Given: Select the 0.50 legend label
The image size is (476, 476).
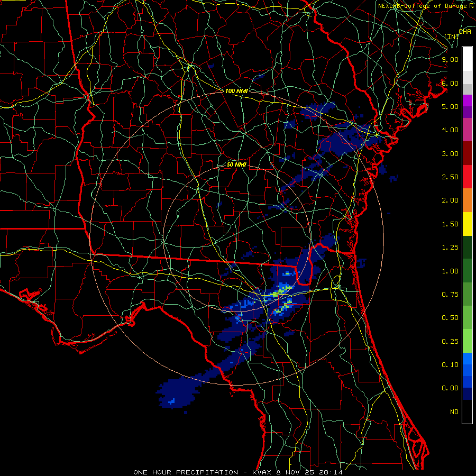Looking at the screenshot, I should pyautogui.click(x=450, y=318).
